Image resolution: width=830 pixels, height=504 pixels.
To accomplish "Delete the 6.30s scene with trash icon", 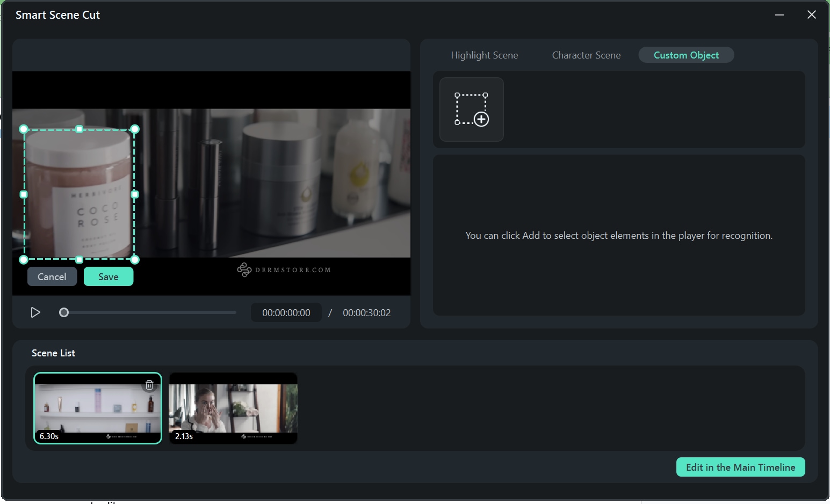I will 149,385.
